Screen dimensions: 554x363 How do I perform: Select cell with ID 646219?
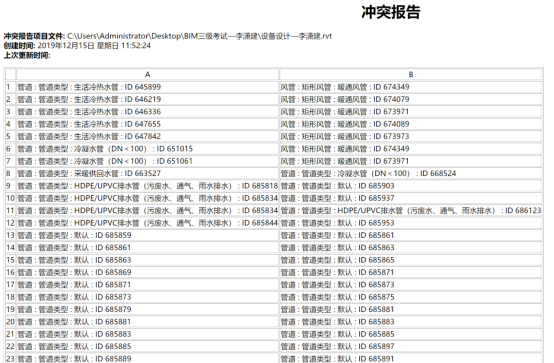pos(148,99)
